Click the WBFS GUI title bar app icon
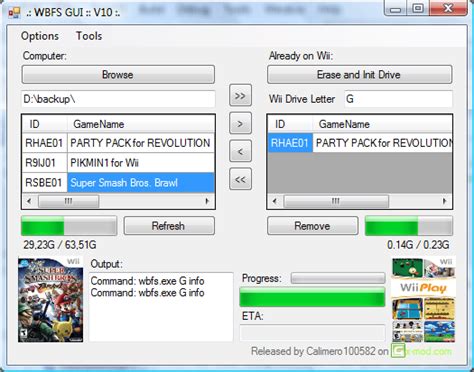 point(14,12)
